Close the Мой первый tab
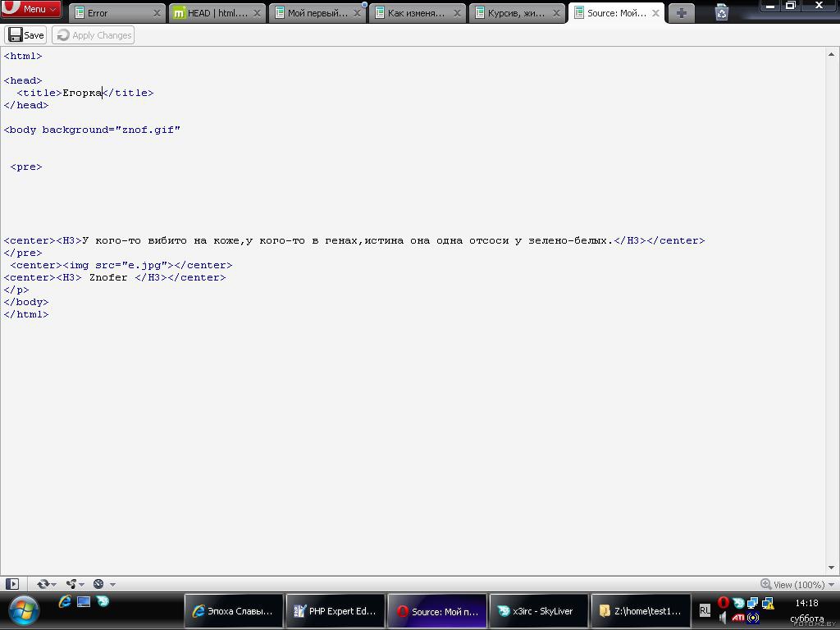This screenshot has height=630, width=840. coord(358,13)
